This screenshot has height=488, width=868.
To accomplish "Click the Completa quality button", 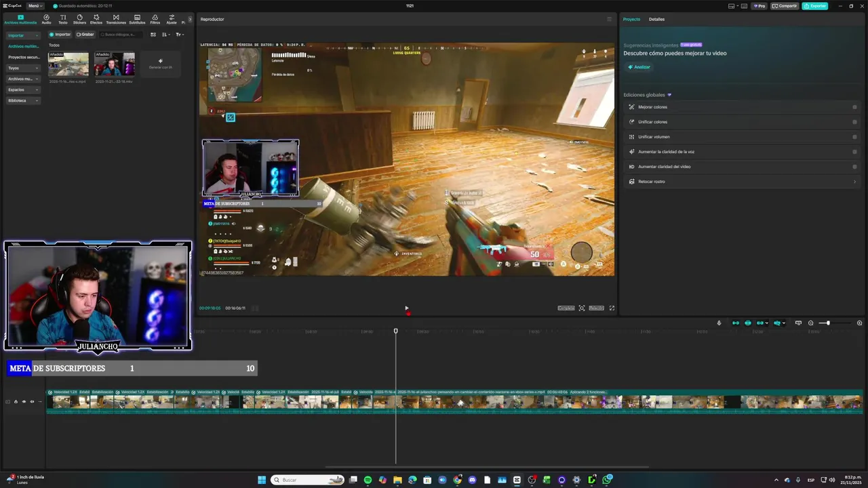I will coord(566,308).
